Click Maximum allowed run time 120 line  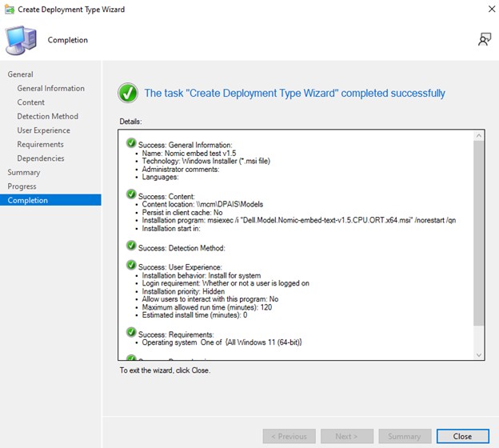tap(207, 307)
